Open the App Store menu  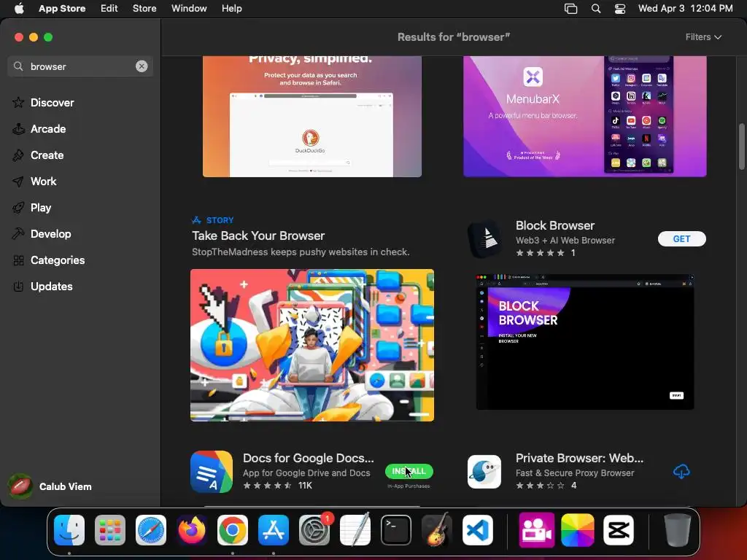tap(62, 8)
